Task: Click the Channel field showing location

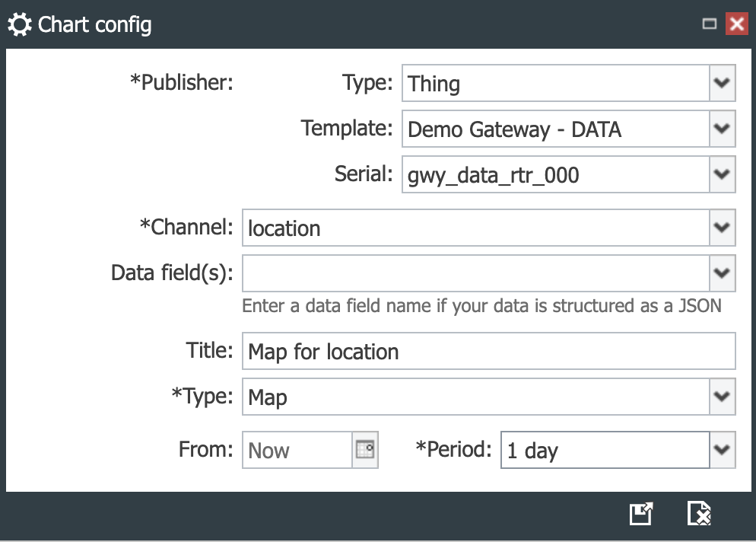Action: (476, 228)
